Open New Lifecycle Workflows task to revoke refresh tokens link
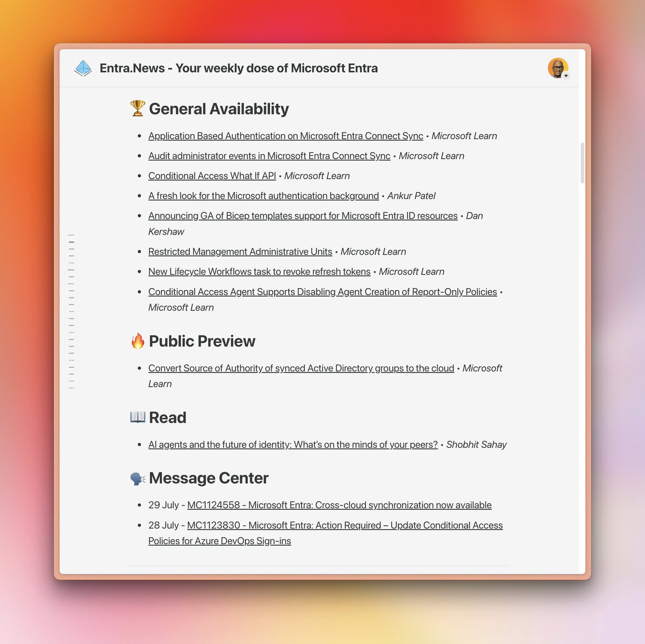645x644 pixels. tap(259, 271)
